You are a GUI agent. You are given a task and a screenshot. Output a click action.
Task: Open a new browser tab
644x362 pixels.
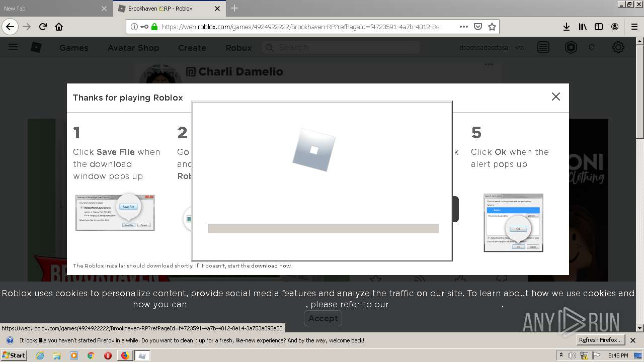[x=234, y=8]
